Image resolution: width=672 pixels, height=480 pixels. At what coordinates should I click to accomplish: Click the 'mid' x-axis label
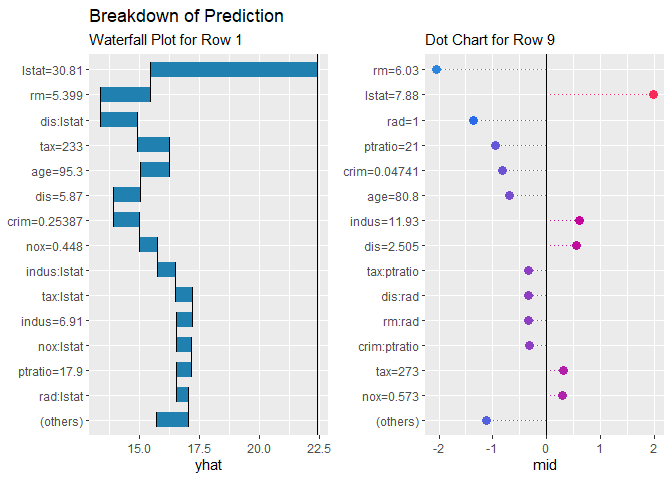click(x=546, y=466)
